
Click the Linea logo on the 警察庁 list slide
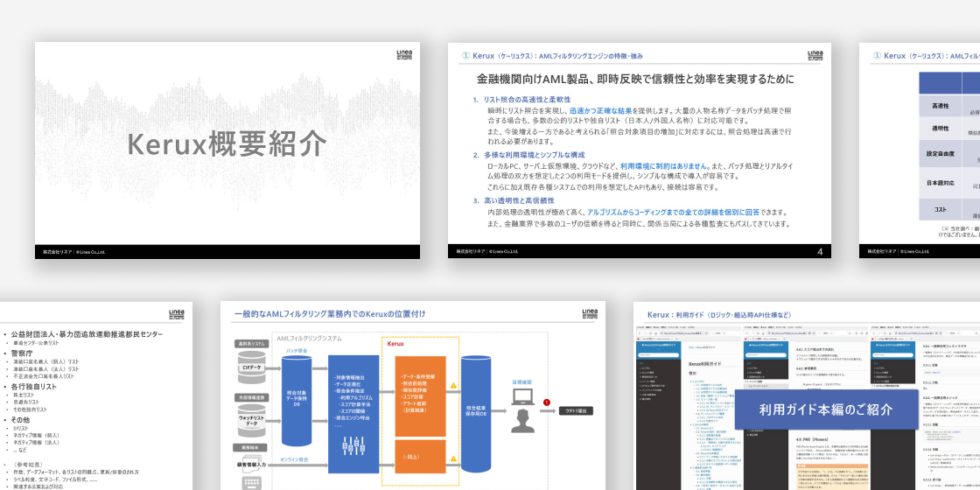pos(177,314)
